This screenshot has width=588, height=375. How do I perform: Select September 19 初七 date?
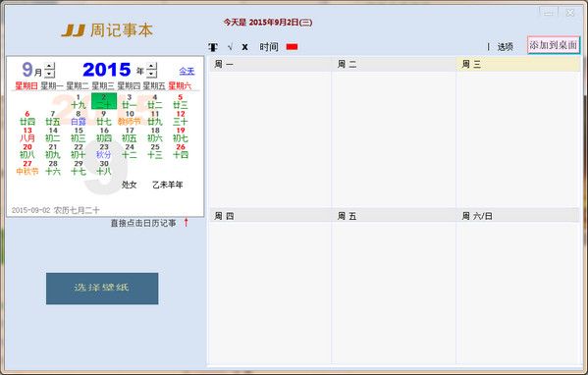coord(181,134)
